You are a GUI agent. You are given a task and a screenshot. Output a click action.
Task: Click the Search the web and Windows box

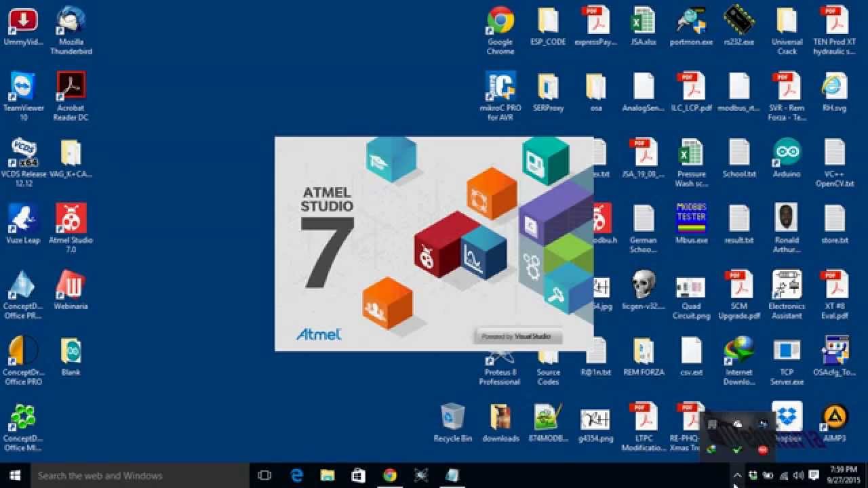(x=140, y=475)
